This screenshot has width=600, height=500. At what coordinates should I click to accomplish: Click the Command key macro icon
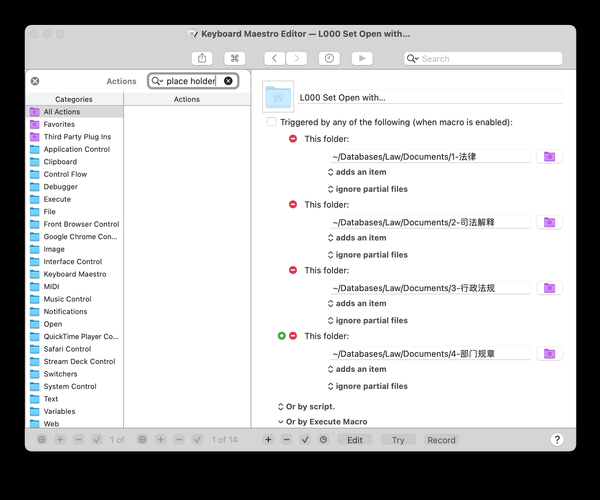click(235, 59)
